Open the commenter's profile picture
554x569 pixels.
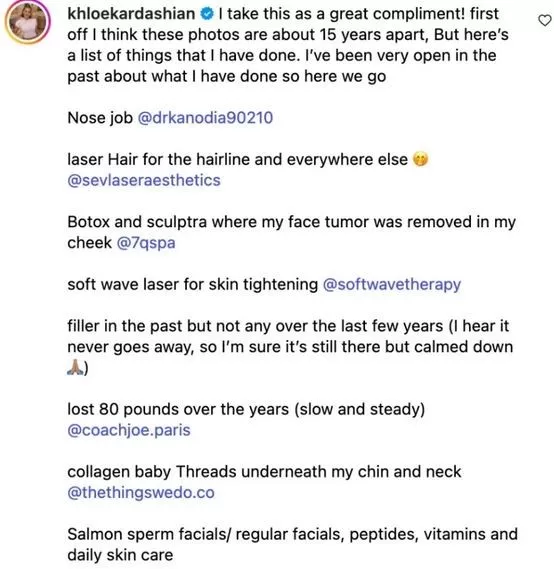pos(28,22)
